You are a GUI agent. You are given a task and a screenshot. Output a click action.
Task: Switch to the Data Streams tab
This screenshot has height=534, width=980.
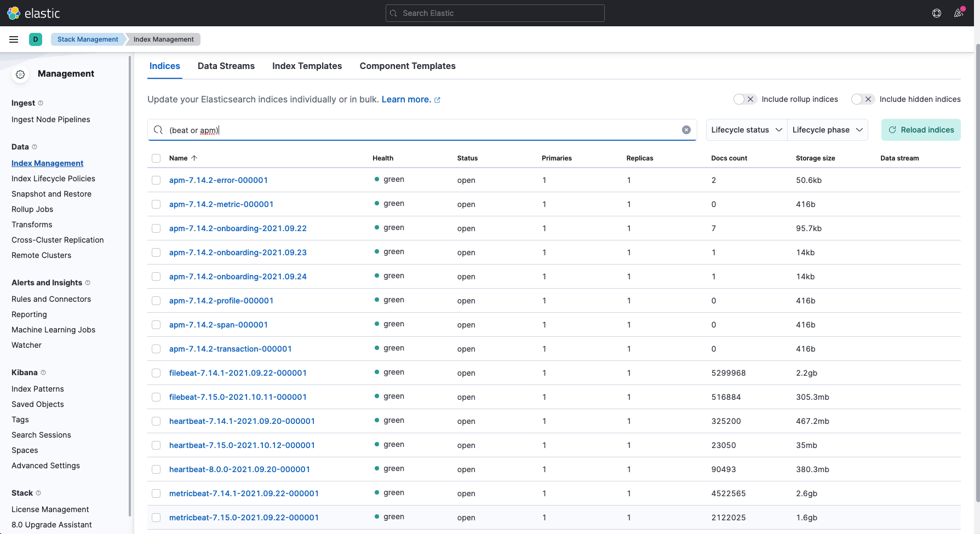point(226,66)
